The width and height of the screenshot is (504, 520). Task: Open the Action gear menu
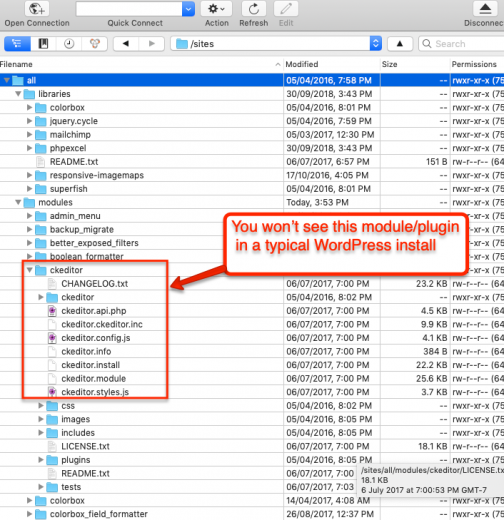point(216,9)
